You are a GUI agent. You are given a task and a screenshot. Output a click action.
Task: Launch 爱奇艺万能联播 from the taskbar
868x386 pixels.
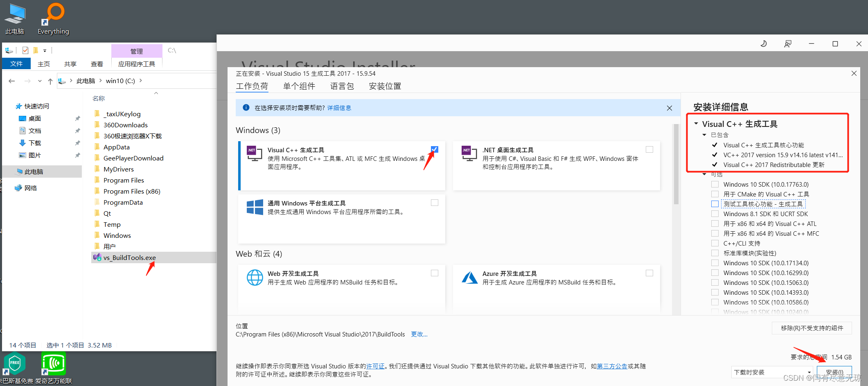click(53, 363)
